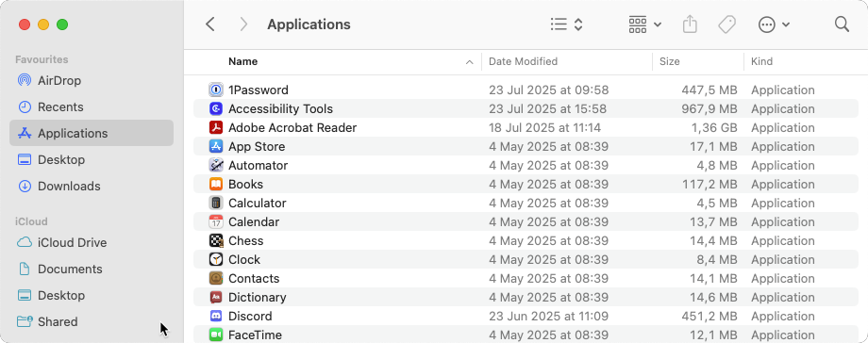This screenshot has width=868, height=343.
Task: Select the Discord name text
Action: [250, 316]
